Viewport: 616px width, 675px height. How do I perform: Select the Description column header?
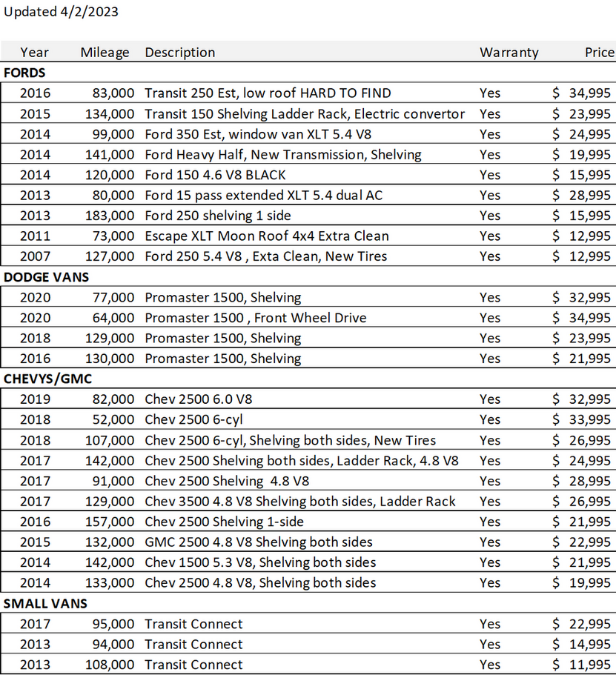[x=180, y=53]
